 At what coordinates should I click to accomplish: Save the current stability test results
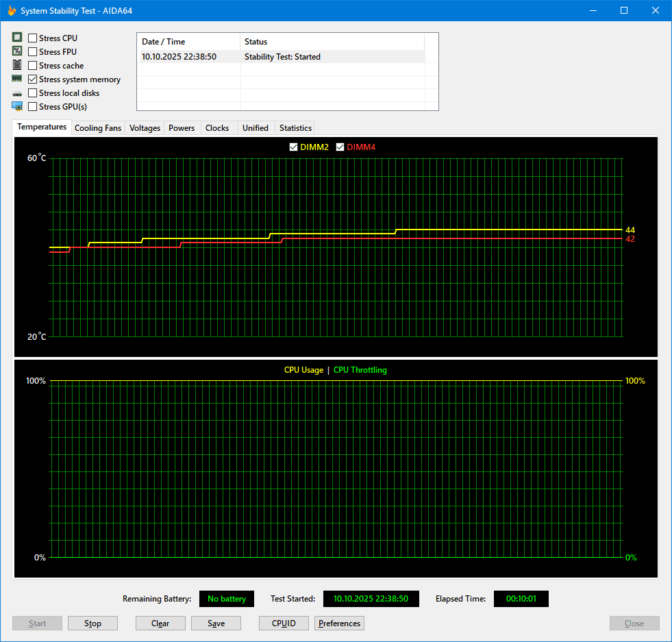tap(216, 623)
